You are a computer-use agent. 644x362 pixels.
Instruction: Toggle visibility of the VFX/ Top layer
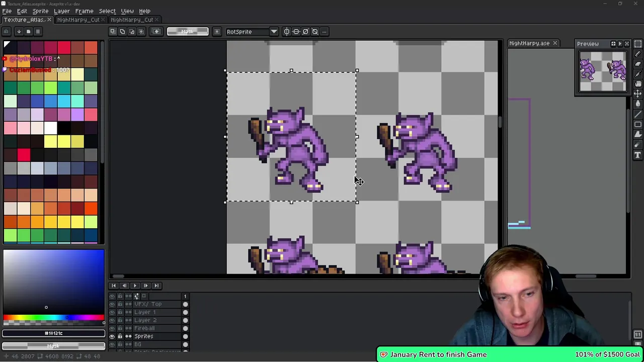[x=112, y=304]
